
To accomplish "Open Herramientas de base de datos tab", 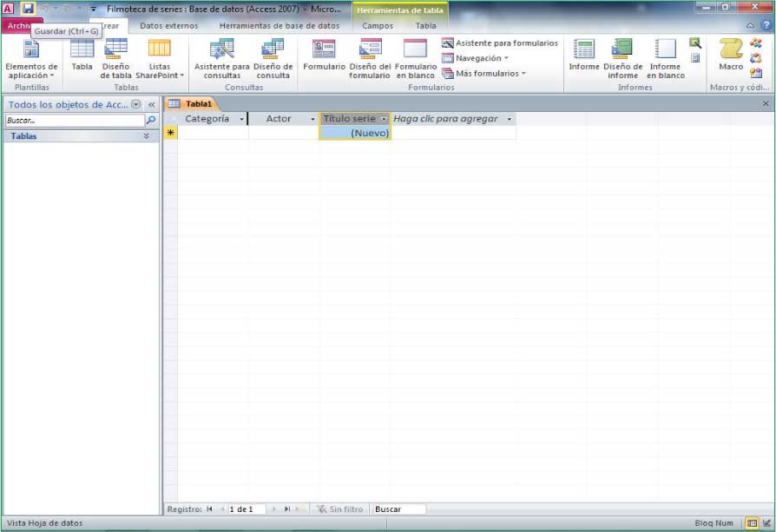I will point(279,26).
